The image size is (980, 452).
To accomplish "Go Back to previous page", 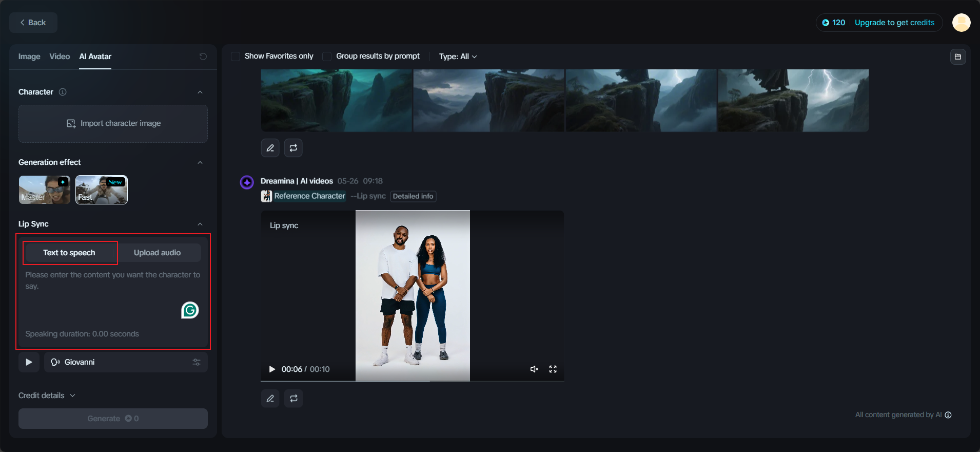I will tap(33, 23).
